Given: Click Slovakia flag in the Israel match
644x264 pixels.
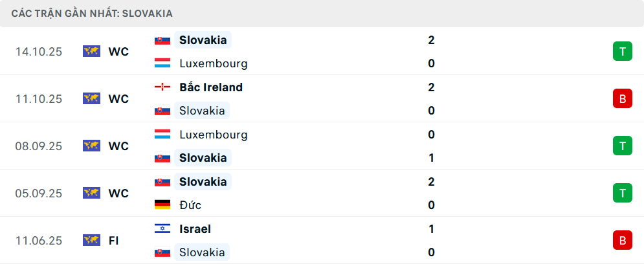Looking at the screenshot, I should (162, 252).
